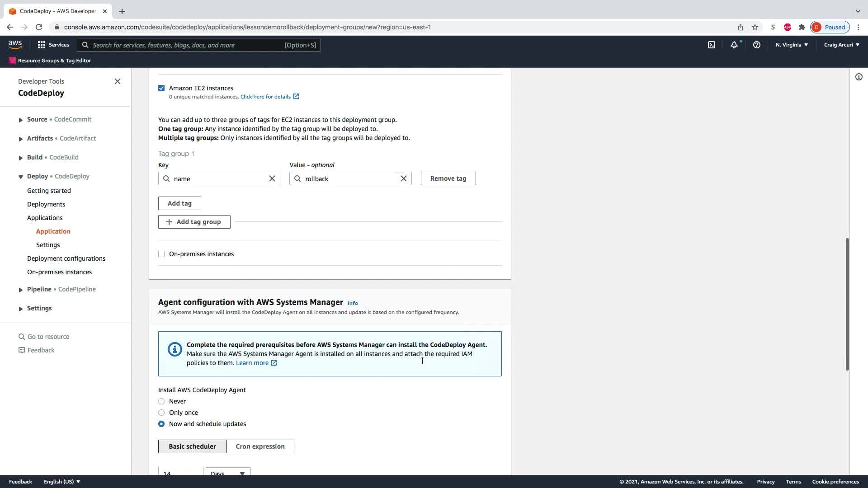Uncheck Amazon EC2 instances checkbox
The width and height of the screenshot is (868, 488).
pos(161,88)
